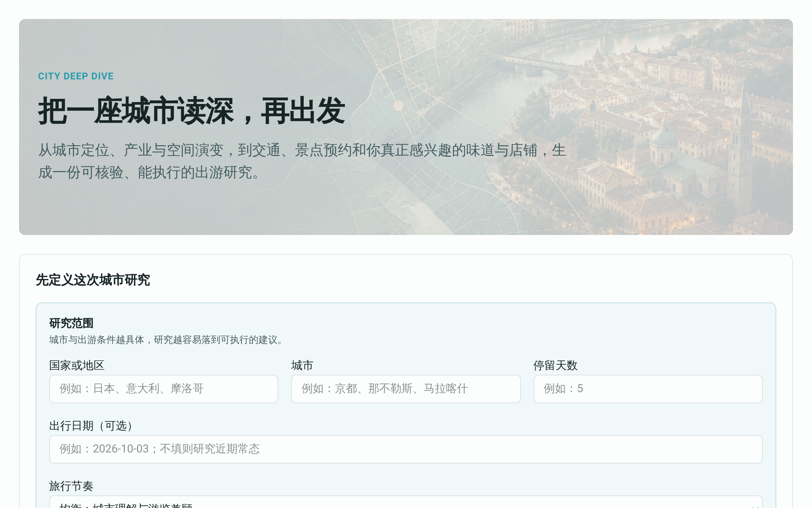Click the hero description paragraph

tap(302, 161)
